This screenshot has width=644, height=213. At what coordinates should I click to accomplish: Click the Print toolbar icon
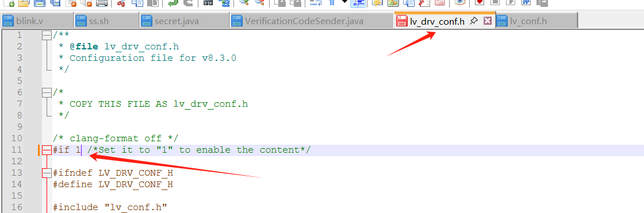pyautogui.click(x=101, y=3)
